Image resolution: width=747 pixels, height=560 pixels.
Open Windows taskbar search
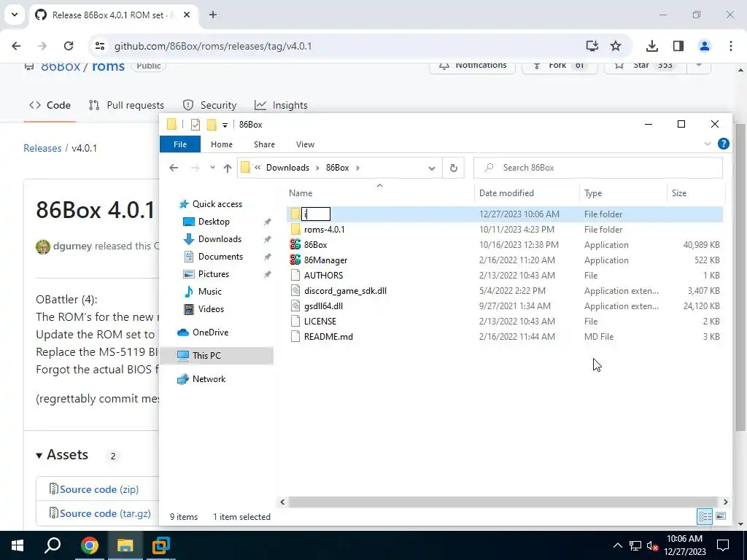[x=53, y=545]
